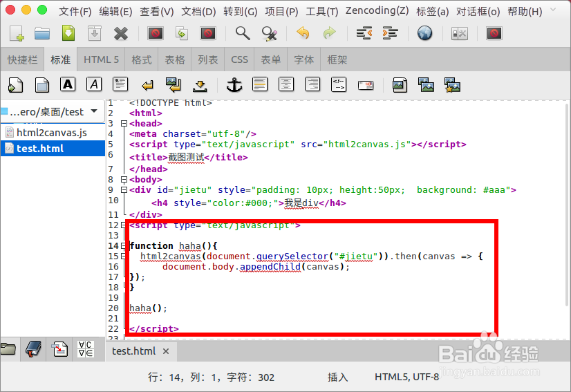Screen dimensions: 571x392
Task: Insert a line break icon
Action: pos(147,86)
